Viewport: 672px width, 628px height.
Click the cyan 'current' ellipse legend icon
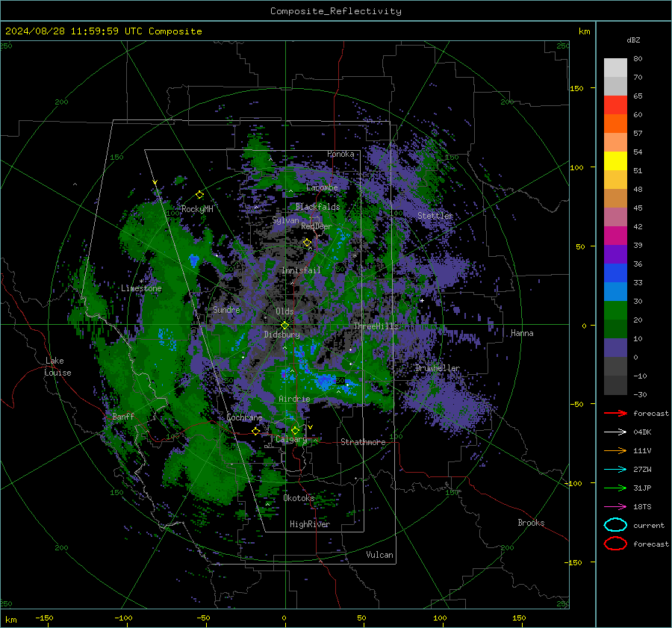click(615, 525)
